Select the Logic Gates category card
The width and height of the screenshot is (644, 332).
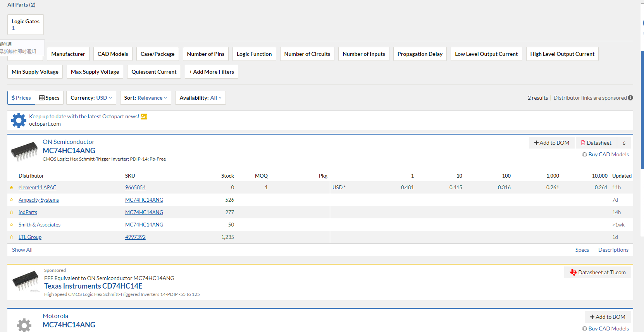(x=26, y=24)
